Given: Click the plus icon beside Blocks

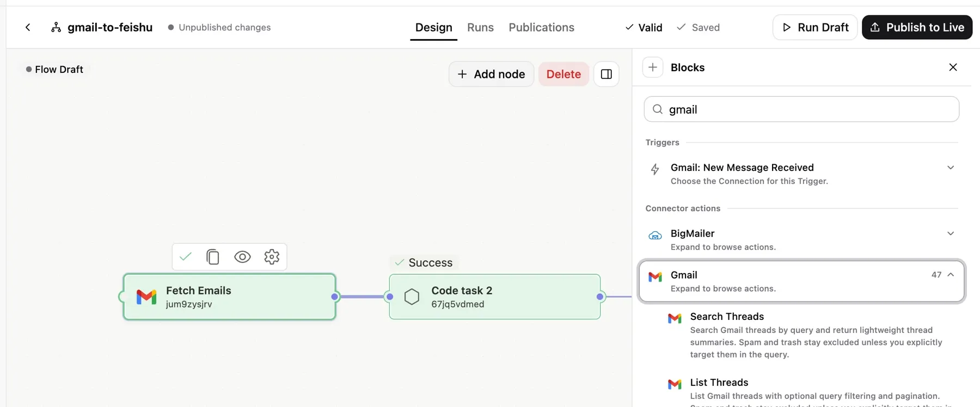Looking at the screenshot, I should (653, 67).
